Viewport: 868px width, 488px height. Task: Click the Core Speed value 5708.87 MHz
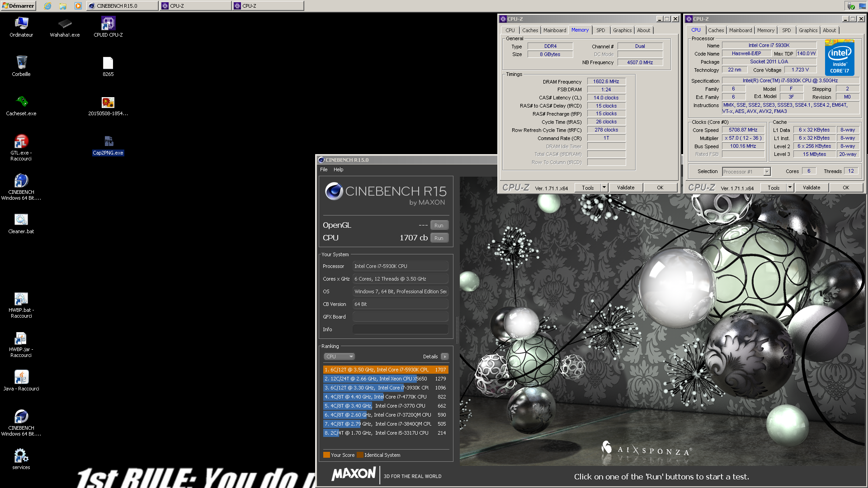pos(743,130)
